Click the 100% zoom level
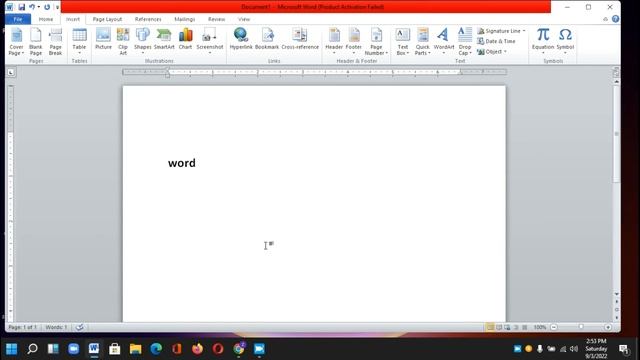Image resolution: width=640 pixels, height=360 pixels. [540, 327]
